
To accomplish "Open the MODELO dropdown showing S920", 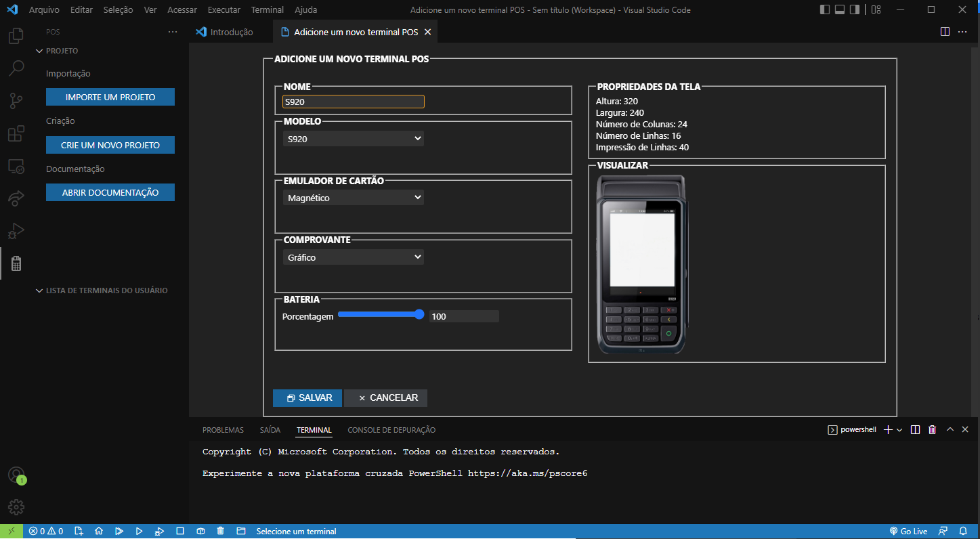I will (x=353, y=138).
